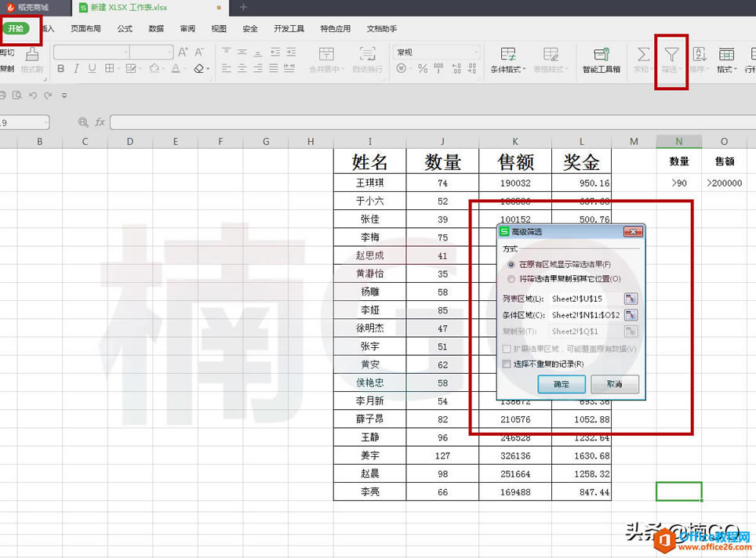Click the 新建 XLSX 工作表.xlsx document tab
This screenshot has height=558, width=756.
151,7
